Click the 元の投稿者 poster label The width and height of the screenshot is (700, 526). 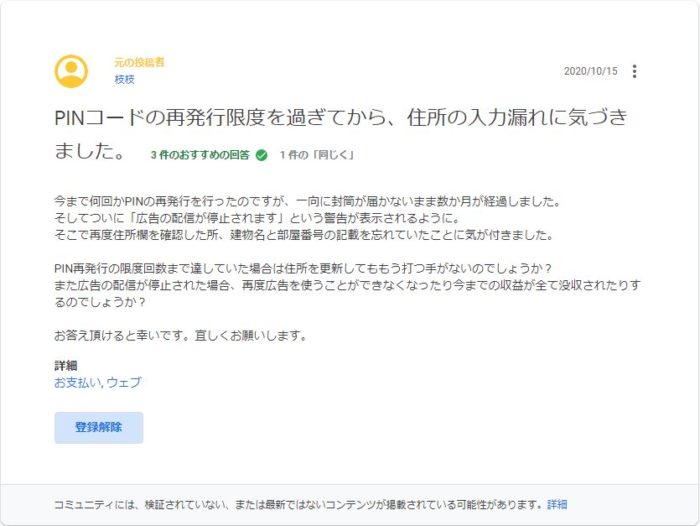[139, 63]
